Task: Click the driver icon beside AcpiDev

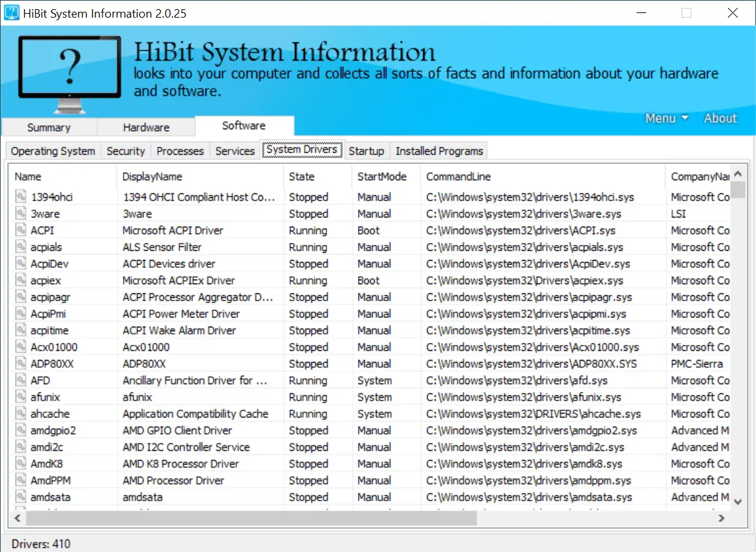Action: [x=21, y=263]
